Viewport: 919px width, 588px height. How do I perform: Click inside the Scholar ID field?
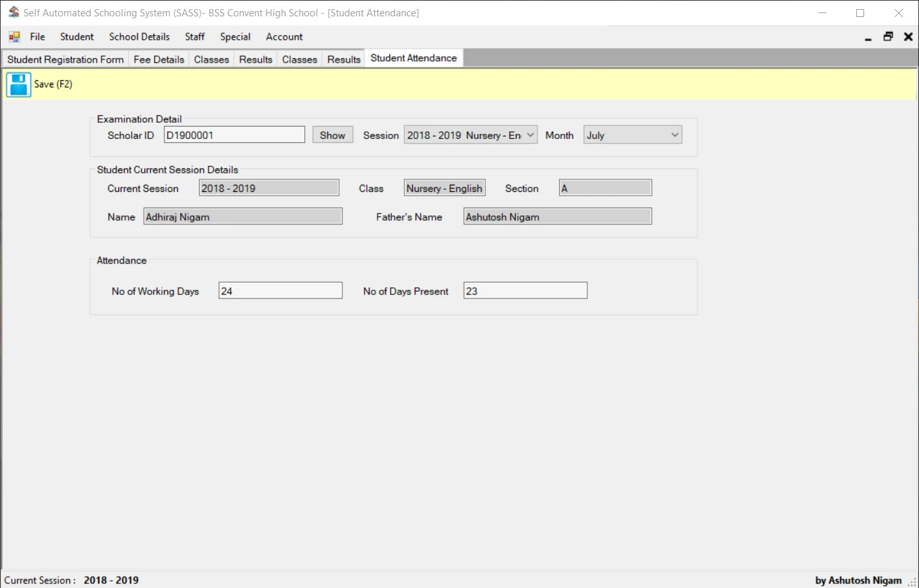(x=234, y=134)
